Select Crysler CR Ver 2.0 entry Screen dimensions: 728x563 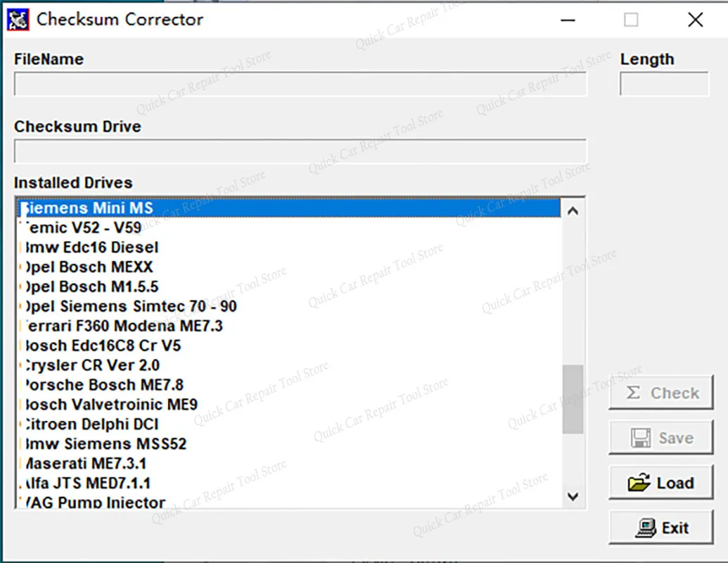[289, 365]
